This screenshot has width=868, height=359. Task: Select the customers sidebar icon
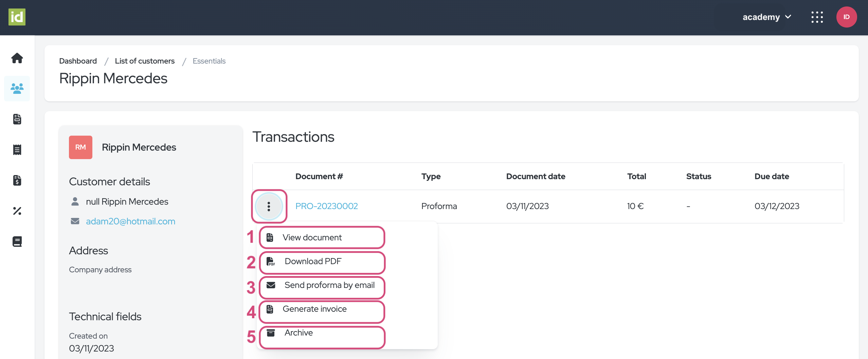pyautogui.click(x=17, y=89)
